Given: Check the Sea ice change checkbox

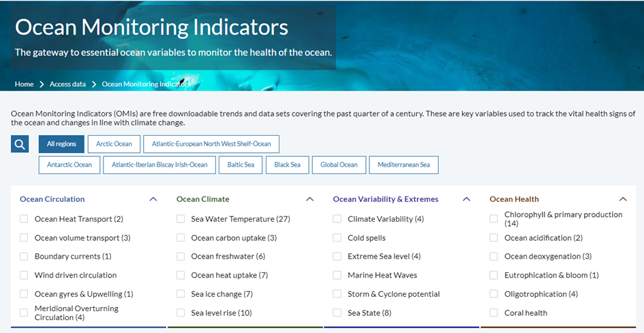Looking at the screenshot, I should [x=181, y=294].
